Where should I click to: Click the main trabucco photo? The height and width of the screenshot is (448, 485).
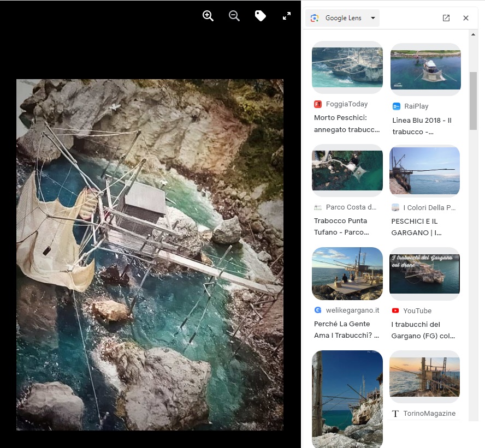[x=150, y=254]
